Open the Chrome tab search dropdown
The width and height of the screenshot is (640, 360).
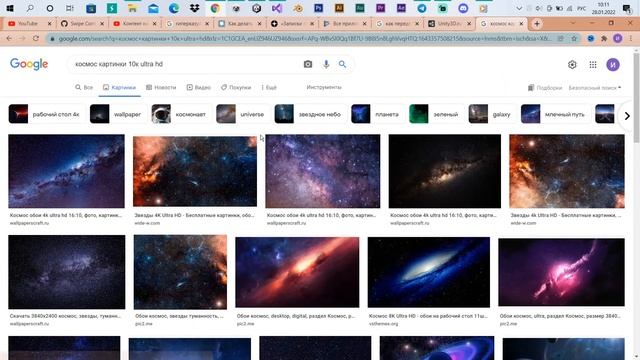(x=573, y=23)
